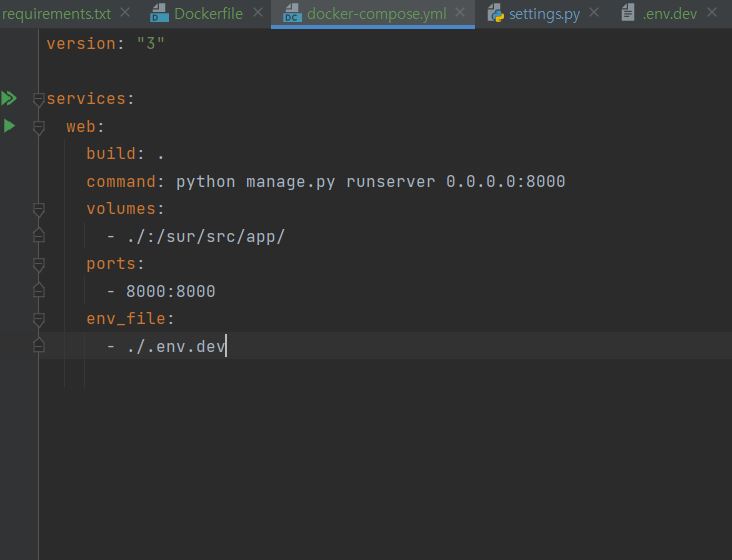Viewport: 732px width, 560px height.
Task: Click the build key
Action: tap(111, 154)
